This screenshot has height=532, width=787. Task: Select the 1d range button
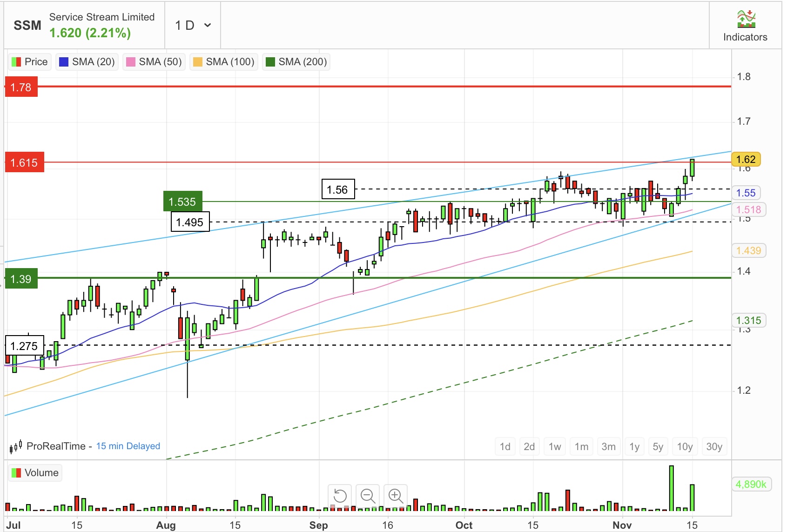[505, 447]
